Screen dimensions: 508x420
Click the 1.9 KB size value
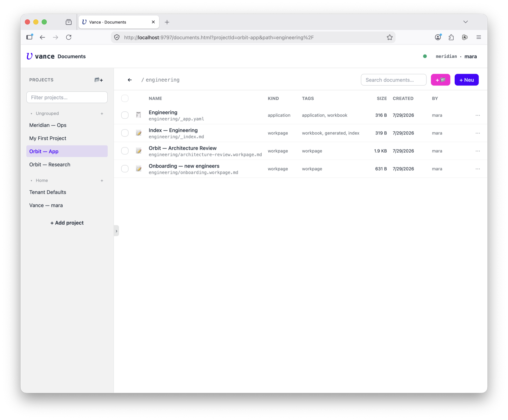pos(380,151)
